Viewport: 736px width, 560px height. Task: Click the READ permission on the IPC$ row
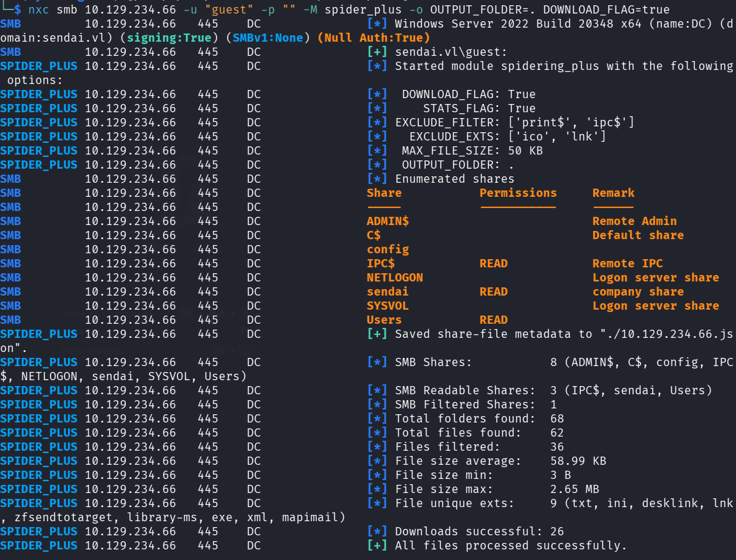point(494,263)
